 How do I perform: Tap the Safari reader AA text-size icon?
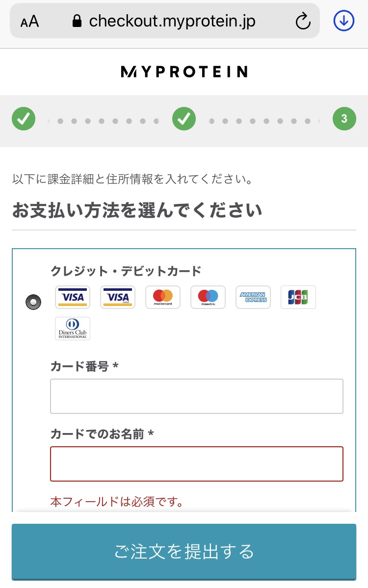point(30,21)
